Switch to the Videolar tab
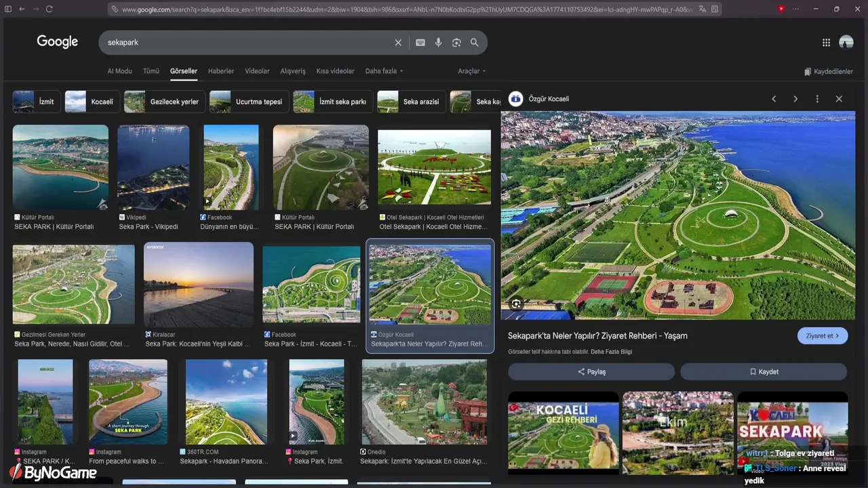Screen dimensions: 868x488 pyautogui.click(x=257, y=71)
